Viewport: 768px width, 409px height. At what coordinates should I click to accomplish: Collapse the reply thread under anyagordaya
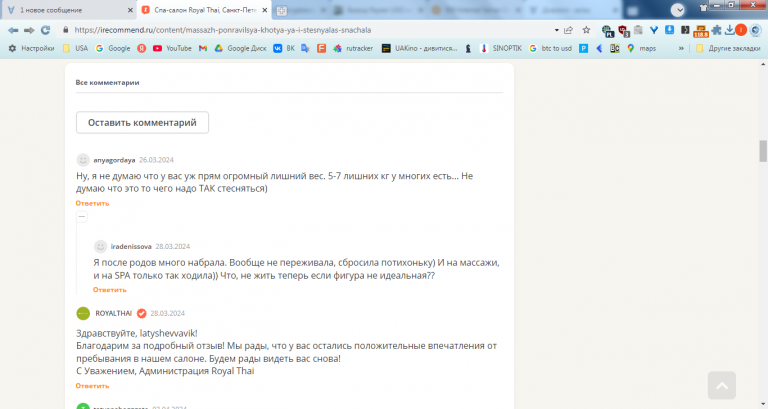tap(82, 216)
